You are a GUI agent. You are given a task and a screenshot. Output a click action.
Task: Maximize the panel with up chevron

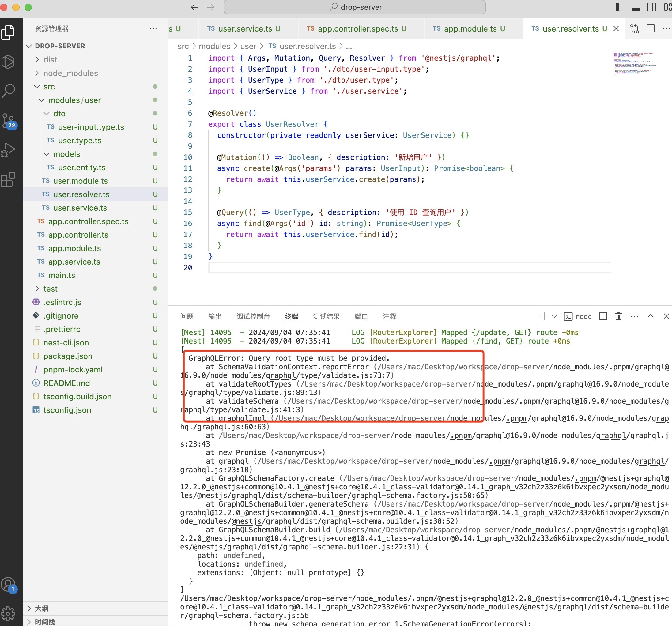click(x=650, y=316)
